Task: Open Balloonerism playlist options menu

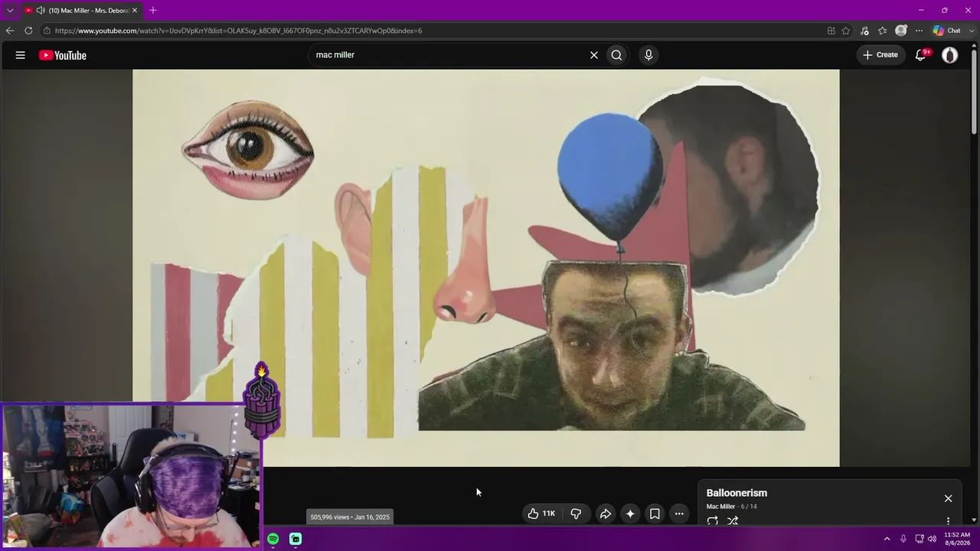Action: 948,521
